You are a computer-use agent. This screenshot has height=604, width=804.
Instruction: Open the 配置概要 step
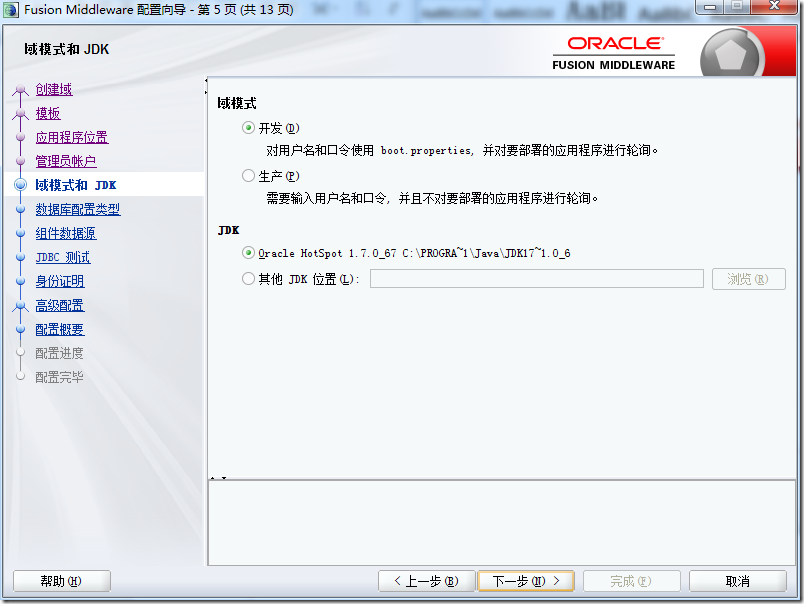pos(60,330)
